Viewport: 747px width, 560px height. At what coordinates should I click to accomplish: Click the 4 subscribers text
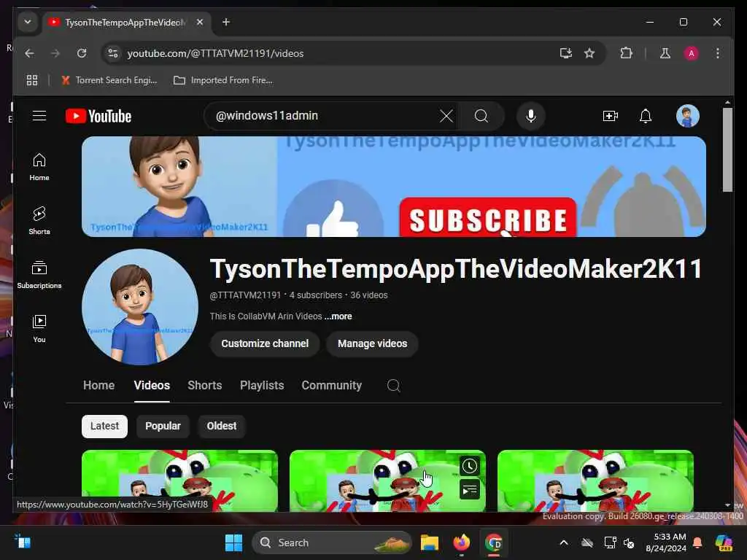[x=315, y=295]
